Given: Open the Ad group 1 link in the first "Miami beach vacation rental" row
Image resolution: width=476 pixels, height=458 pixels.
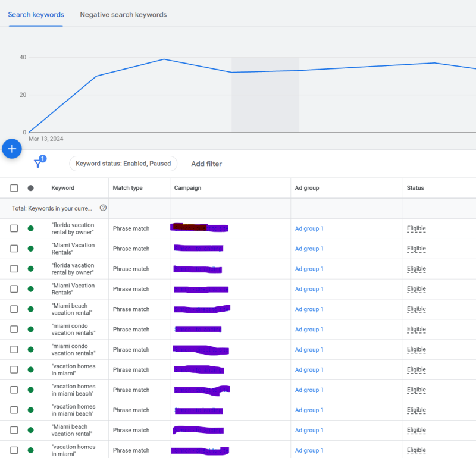Looking at the screenshot, I should [309, 309].
